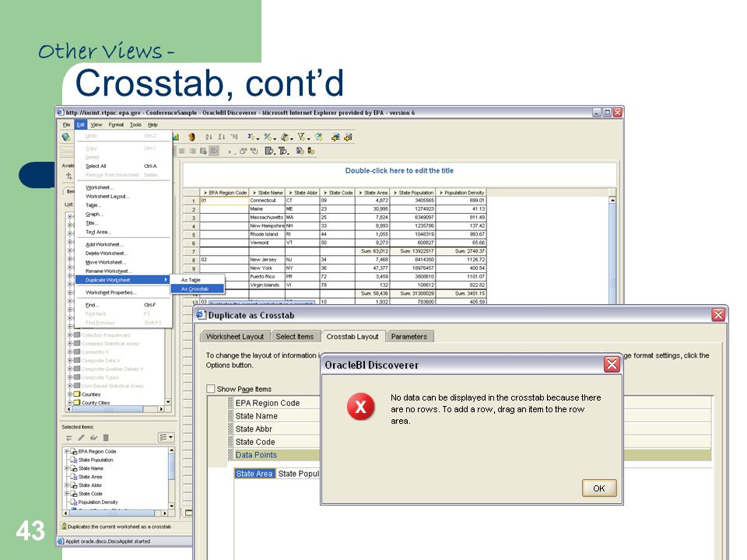Click row header number 5 in the worksheet
This screenshot has height=560, width=747.
(192, 234)
